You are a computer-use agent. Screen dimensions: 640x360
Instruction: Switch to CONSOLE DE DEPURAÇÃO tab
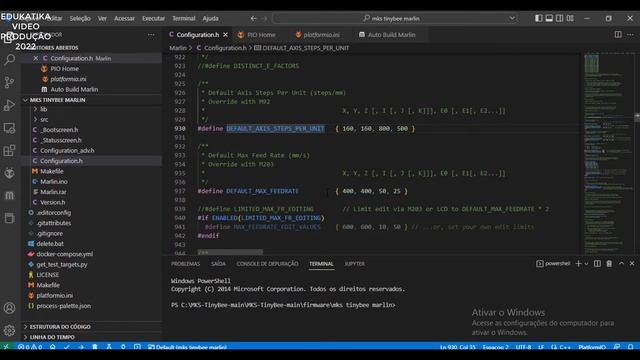(x=267, y=264)
